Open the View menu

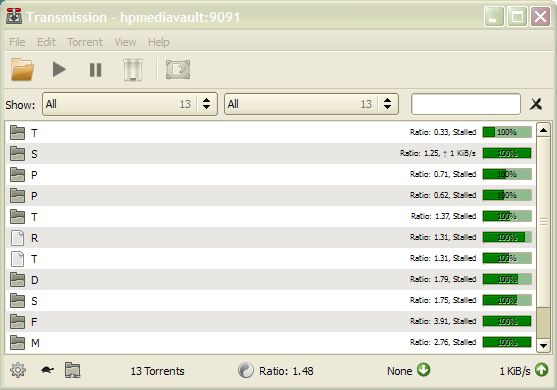125,42
